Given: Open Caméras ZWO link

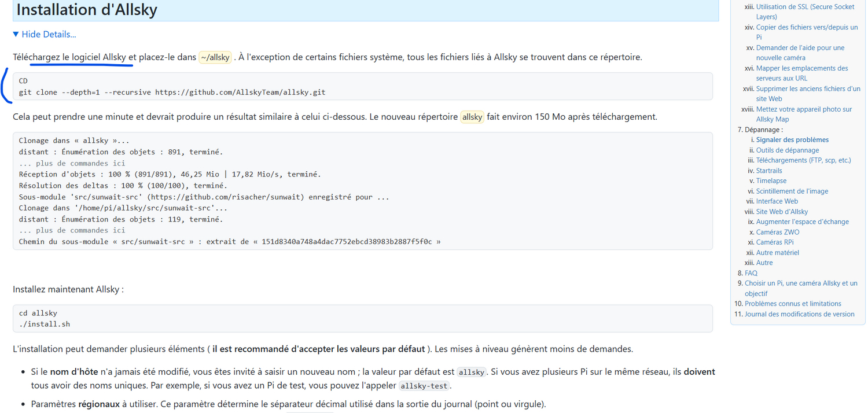Looking at the screenshot, I should click(778, 232).
